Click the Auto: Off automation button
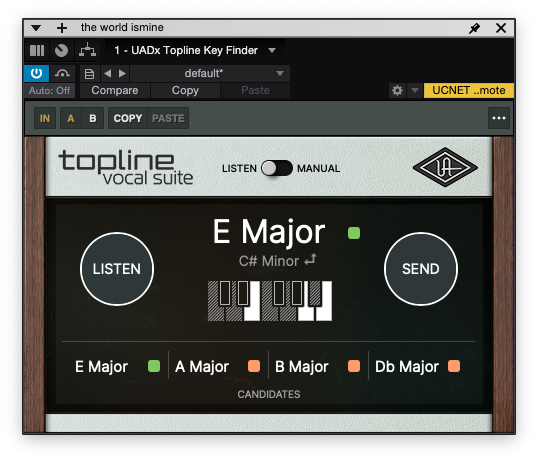Screen dimensions: 538x461 pos(49,91)
